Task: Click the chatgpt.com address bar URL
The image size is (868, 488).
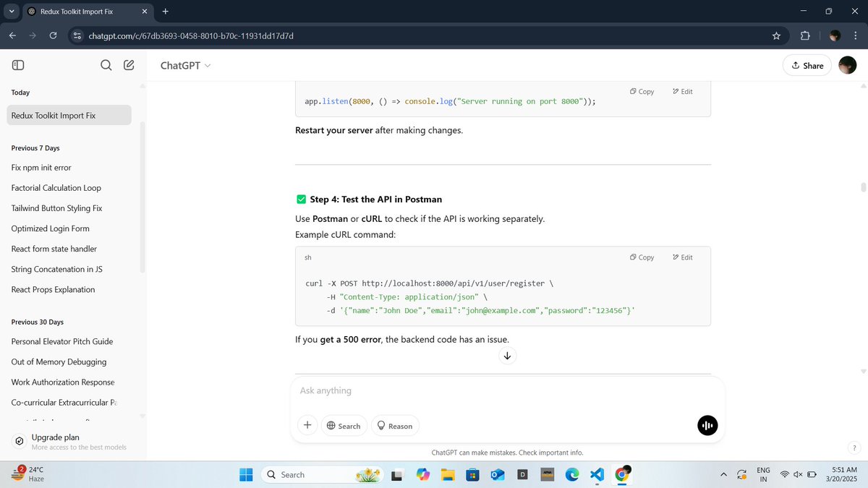Action: (x=191, y=35)
